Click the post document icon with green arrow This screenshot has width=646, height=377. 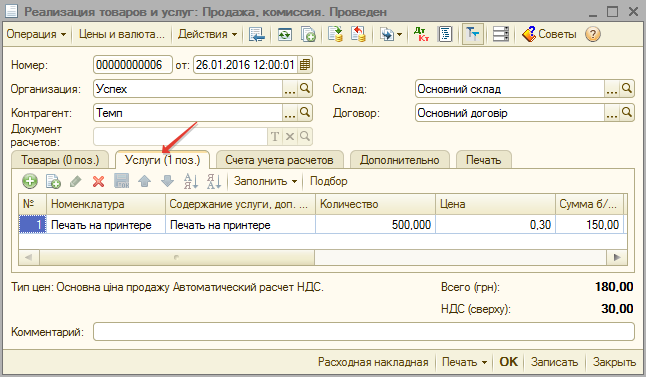(x=335, y=34)
